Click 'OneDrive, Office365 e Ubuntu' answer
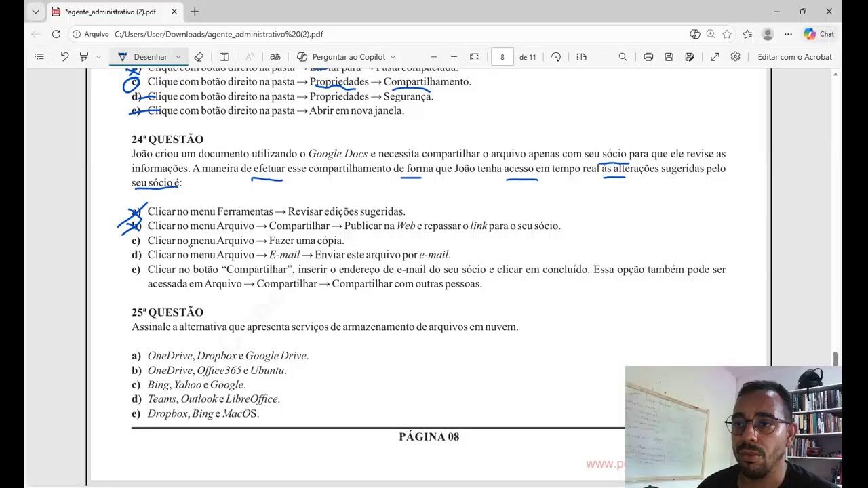Image resolution: width=868 pixels, height=488 pixels. [x=217, y=370]
